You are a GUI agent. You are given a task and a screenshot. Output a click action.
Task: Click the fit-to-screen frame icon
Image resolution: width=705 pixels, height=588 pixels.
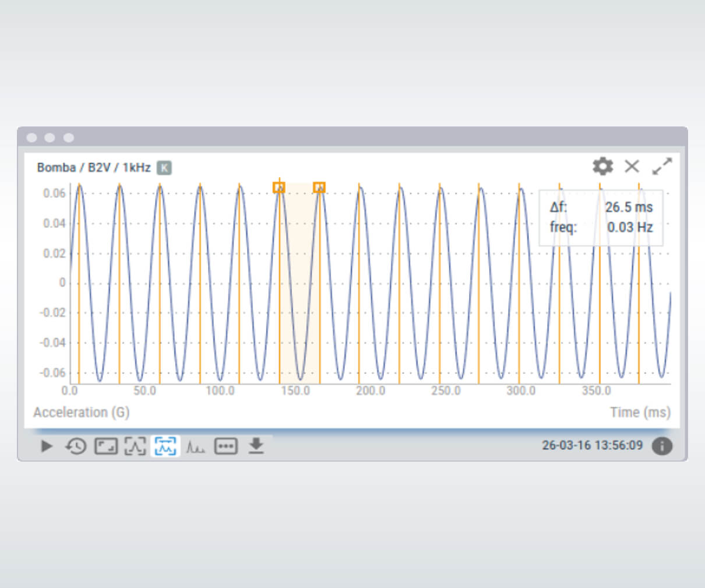tap(105, 446)
